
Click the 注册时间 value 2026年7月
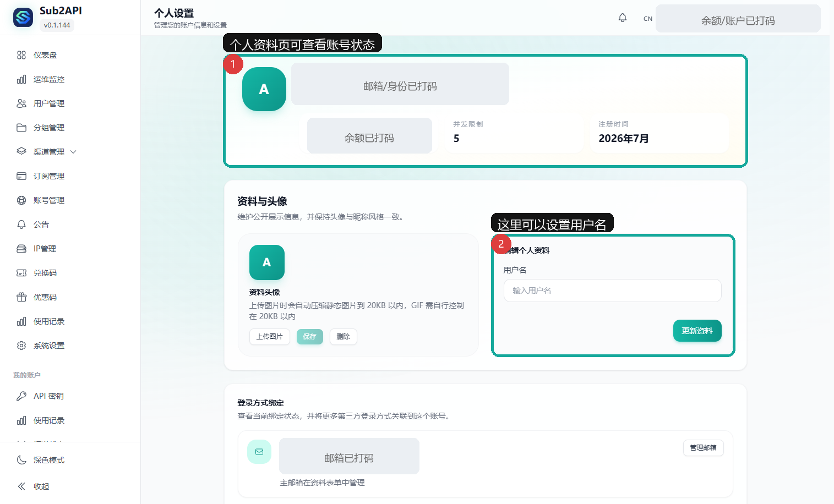click(624, 139)
